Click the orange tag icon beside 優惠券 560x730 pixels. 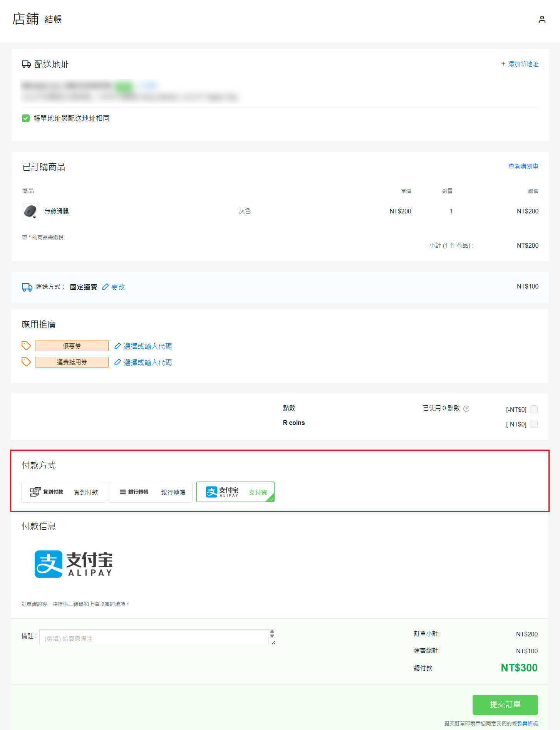click(x=26, y=346)
